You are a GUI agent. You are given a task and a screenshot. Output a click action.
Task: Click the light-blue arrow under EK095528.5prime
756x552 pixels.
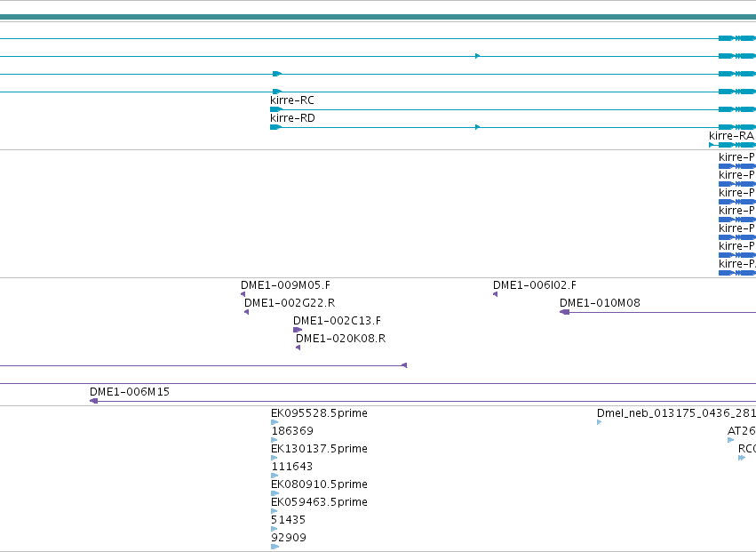pyautogui.click(x=275, y=422)
